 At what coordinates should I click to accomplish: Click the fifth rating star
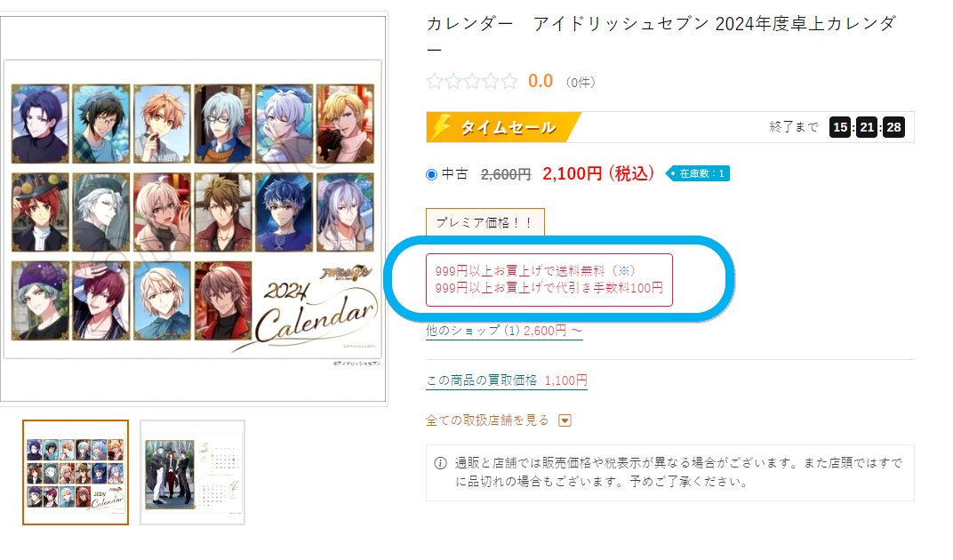510,82
